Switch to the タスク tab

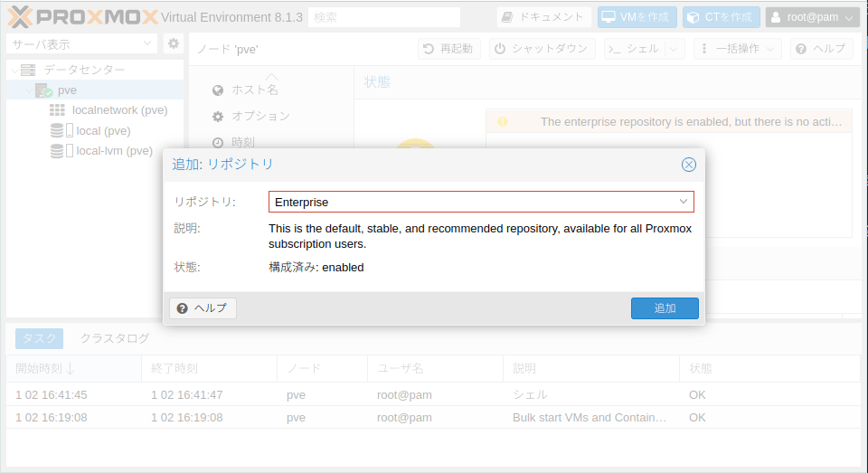39,338
